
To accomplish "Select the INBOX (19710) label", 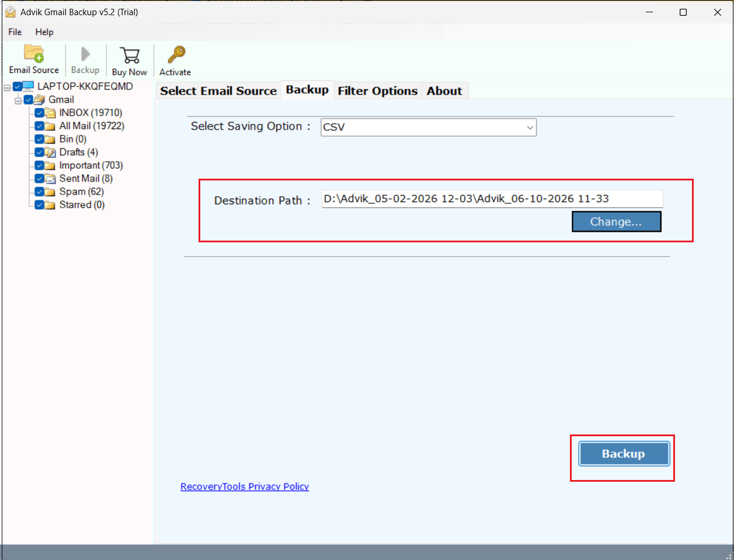I will point(91,113).
